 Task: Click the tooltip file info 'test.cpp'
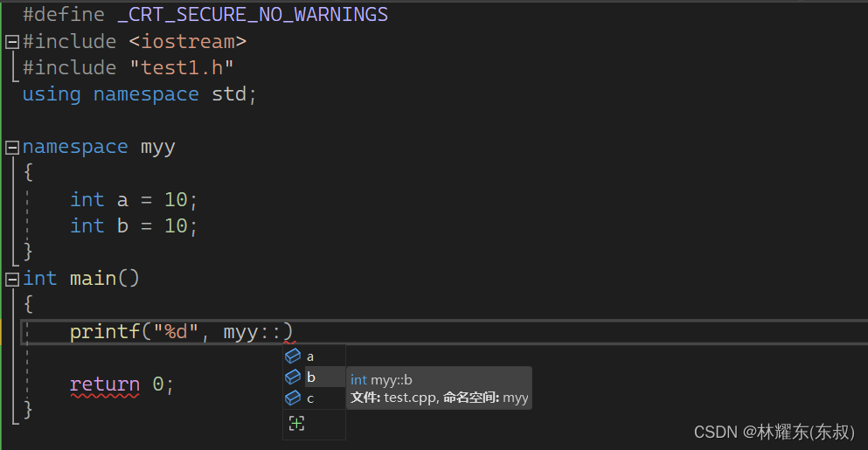click(x=410, y=398)
